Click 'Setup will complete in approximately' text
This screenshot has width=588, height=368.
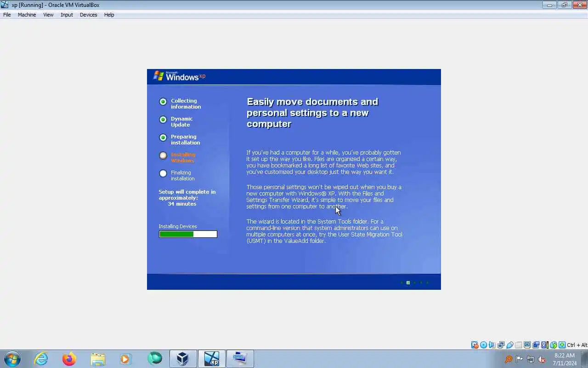click(187, 195)
